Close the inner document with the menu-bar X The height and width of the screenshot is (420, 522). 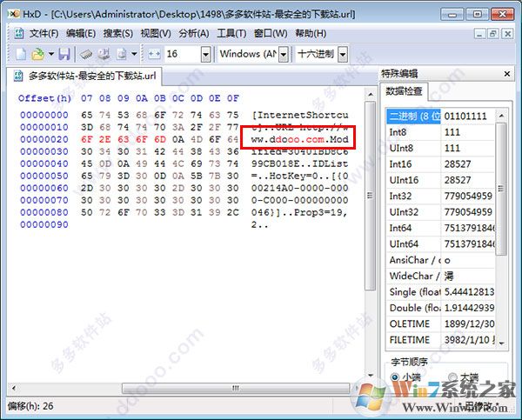[x=508, y=34]
